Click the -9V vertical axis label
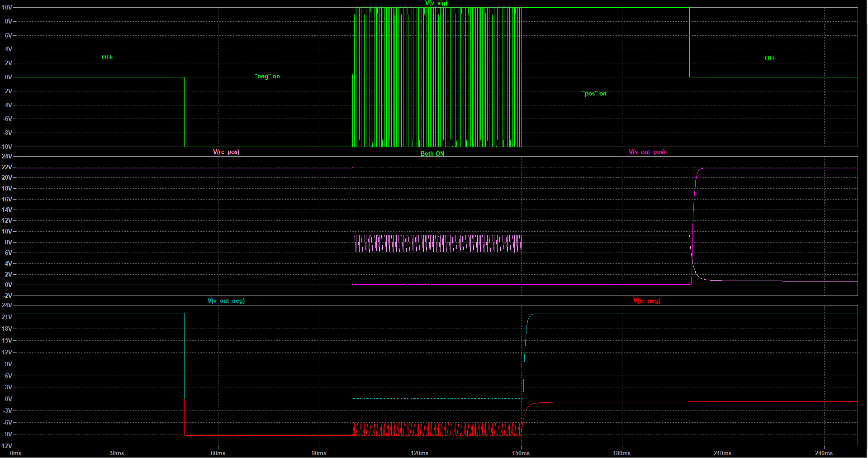The width and height of the screenshot is (868, 458). tap(8, 434)
